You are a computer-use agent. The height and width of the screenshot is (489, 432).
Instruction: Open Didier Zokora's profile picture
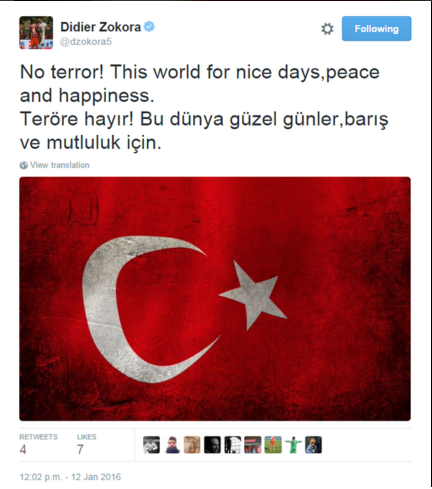pos(36,33)
